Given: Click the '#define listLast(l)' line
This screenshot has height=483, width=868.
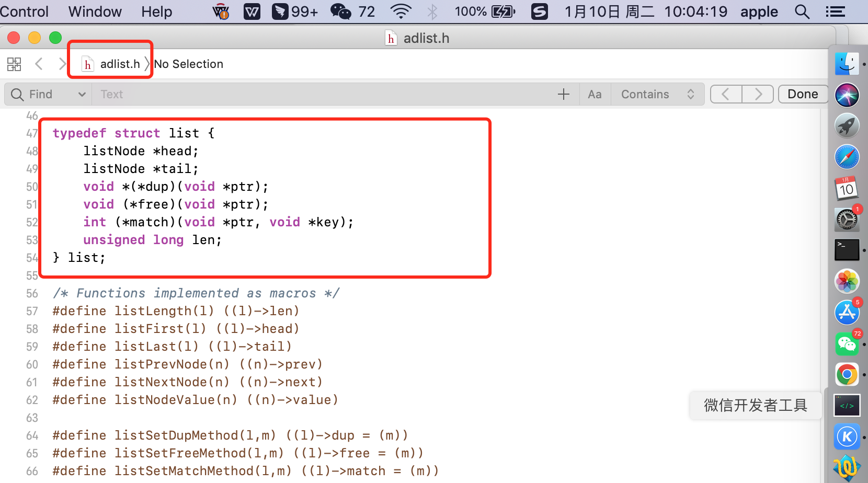Looking at the screenshot, I should pyautogui.click(x=172, y=347).
